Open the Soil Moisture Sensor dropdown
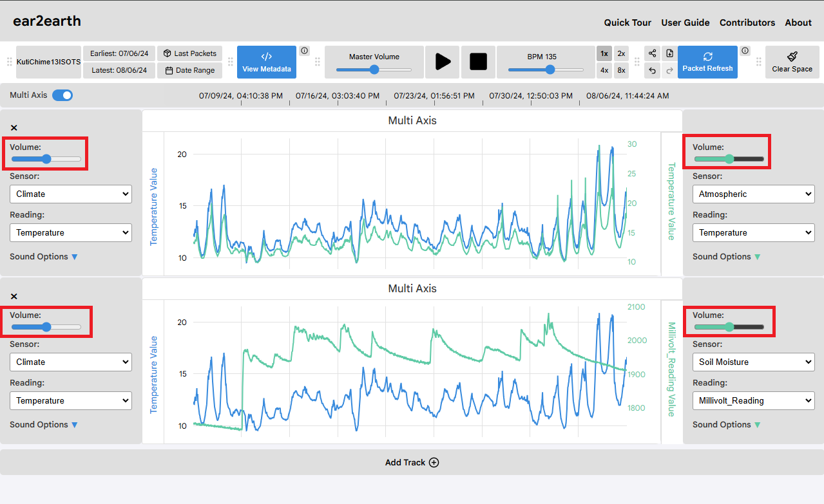 pyautogui.click(x=753, y=362)
